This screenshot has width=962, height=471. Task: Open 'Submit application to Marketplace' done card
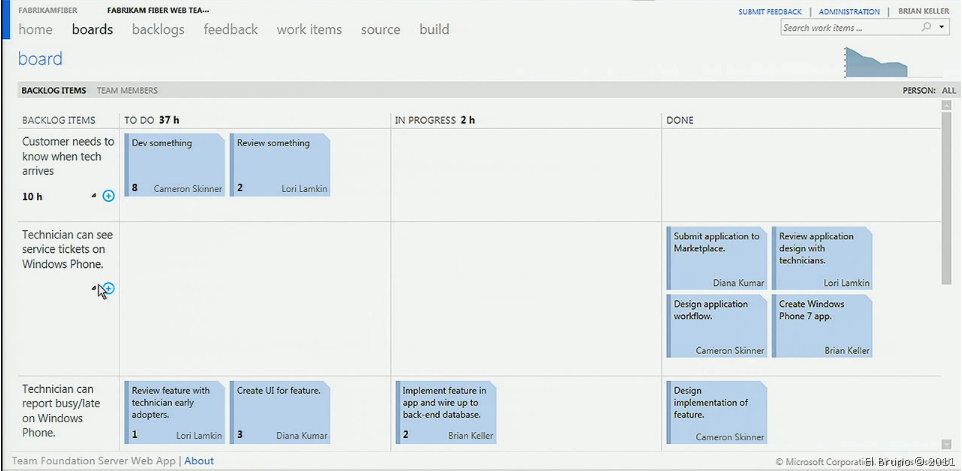pos(717,258)
